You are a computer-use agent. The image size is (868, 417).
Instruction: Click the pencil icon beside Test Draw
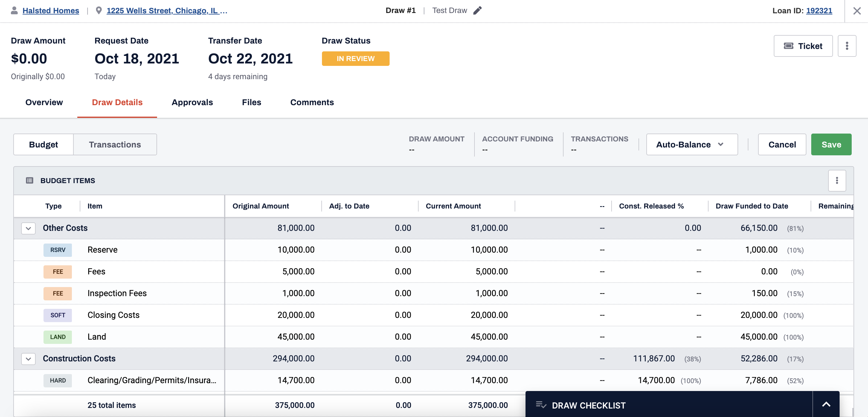point(477,11)
